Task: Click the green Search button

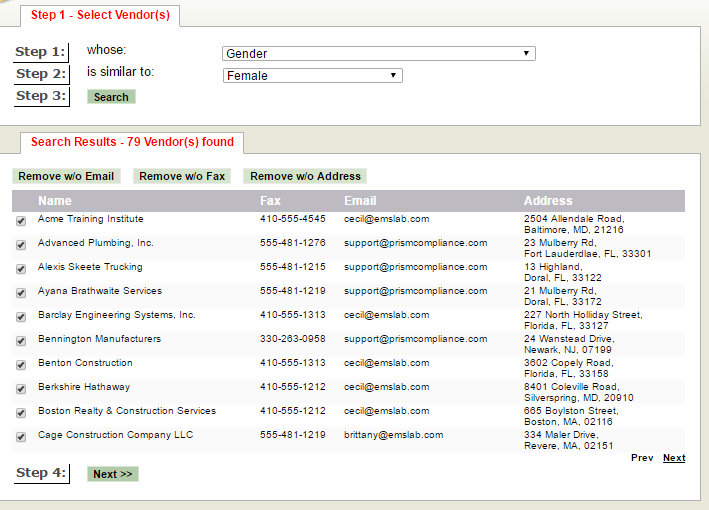Action: click(111, 97)
